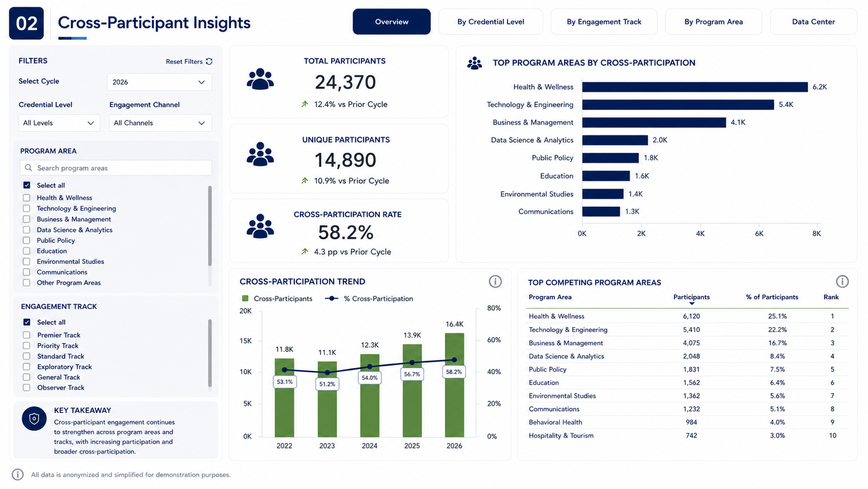Check the Health & Wellness filter box
This screenshot has width=868, height=489.
[x=26, y=197]
